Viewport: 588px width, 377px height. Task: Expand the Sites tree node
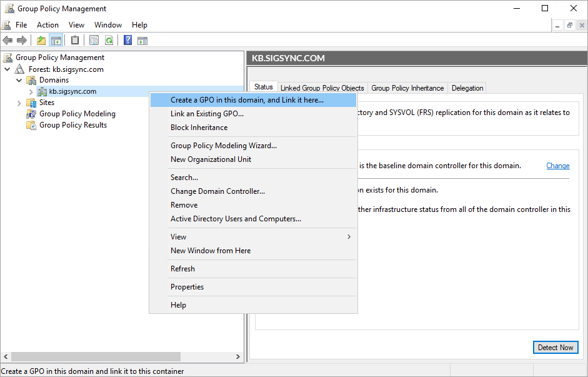click(19, 103)
